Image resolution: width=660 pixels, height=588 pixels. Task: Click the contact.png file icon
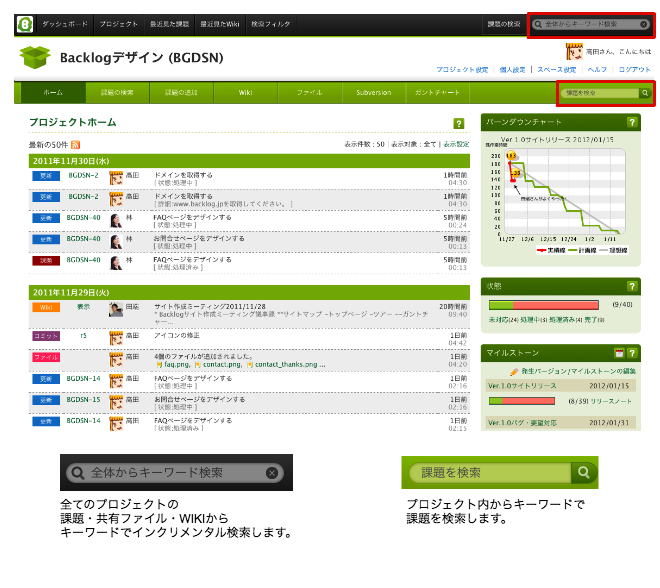pyautogui.click(x=198, y=365)
